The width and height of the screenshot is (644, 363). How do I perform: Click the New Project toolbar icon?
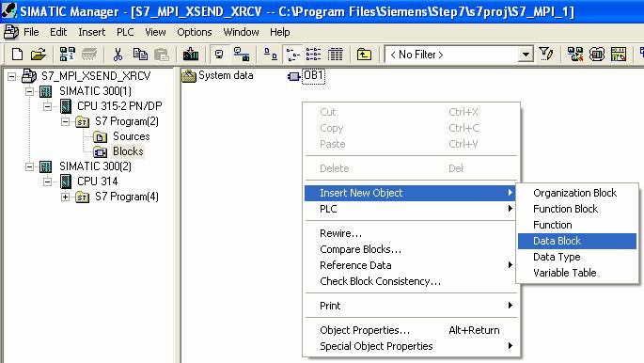pyautogui.click(x=17, y=55)
